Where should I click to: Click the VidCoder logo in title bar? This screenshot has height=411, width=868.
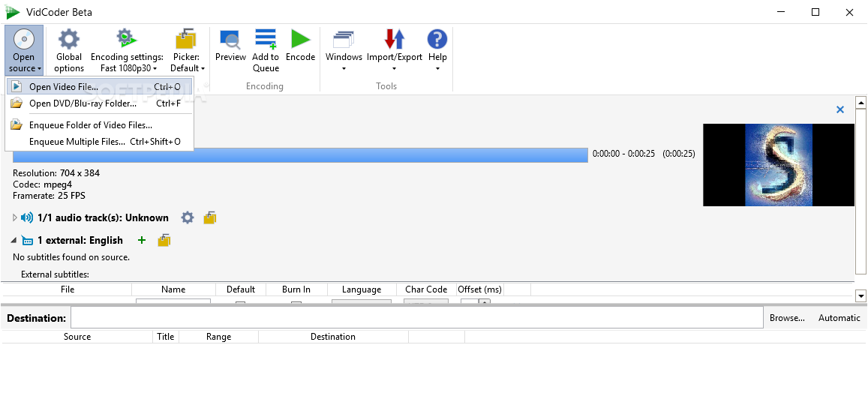coord(12,11)
